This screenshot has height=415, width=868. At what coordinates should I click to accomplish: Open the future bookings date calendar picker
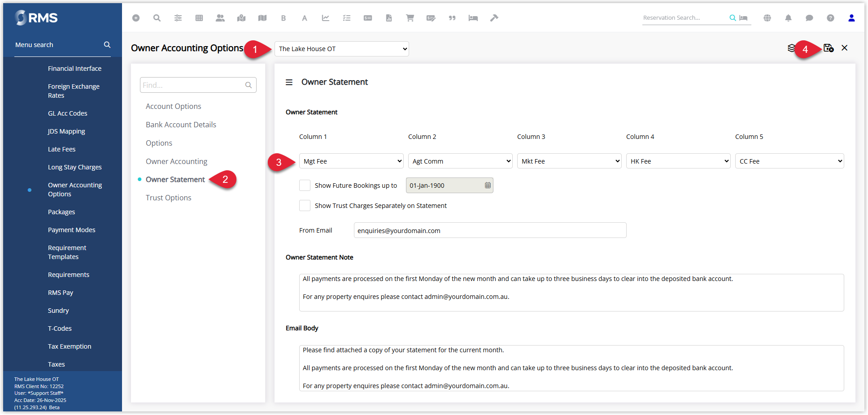click(x=488, y=186)
